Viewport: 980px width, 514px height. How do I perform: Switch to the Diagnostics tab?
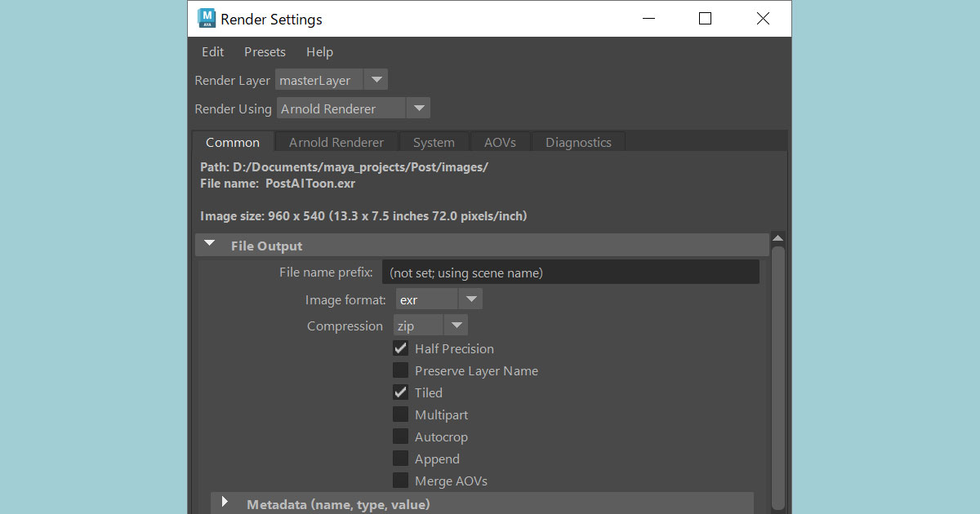[578, 142]
